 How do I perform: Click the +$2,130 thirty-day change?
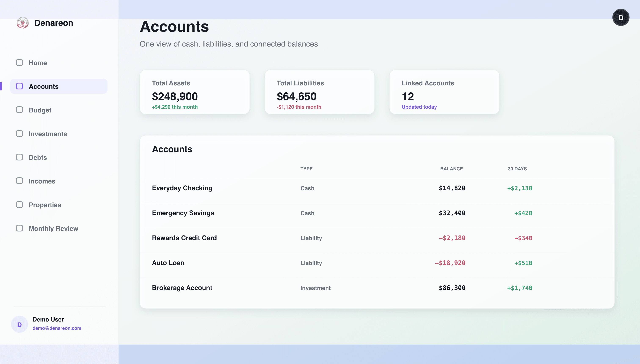coord(520,188)
